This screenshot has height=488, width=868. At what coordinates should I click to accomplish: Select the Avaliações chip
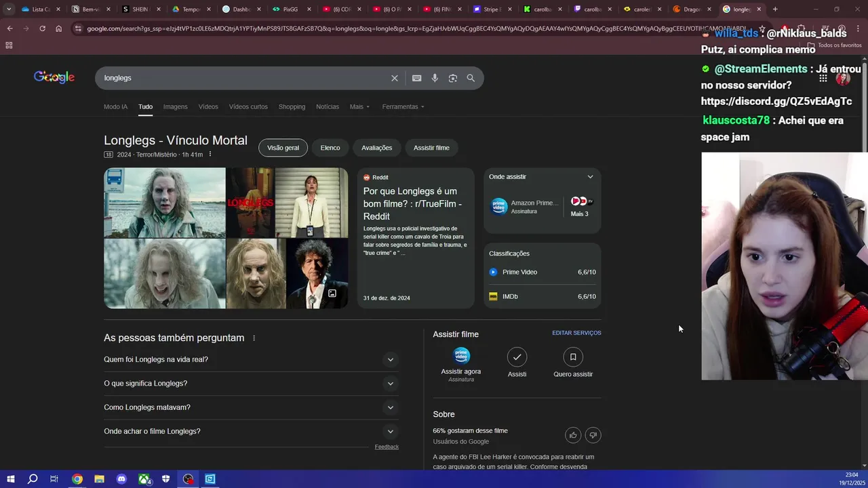[x=376, y=148]
